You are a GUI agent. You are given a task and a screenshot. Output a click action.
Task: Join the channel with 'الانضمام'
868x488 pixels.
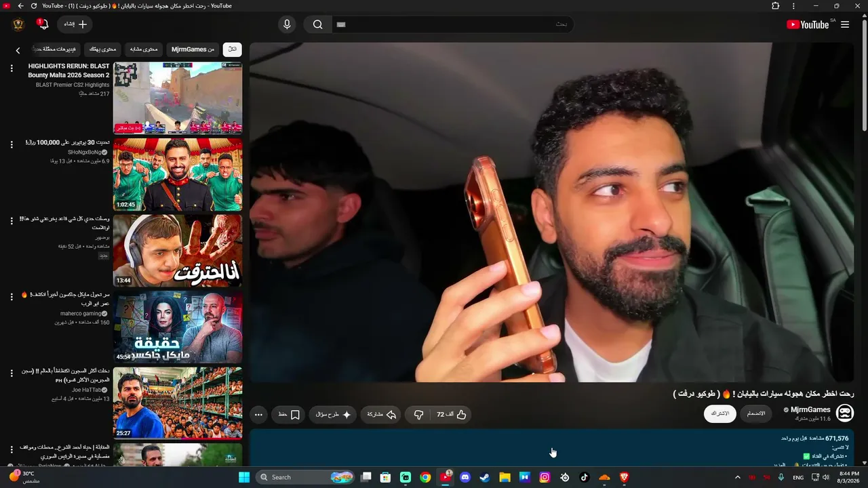tap(756, 413)
